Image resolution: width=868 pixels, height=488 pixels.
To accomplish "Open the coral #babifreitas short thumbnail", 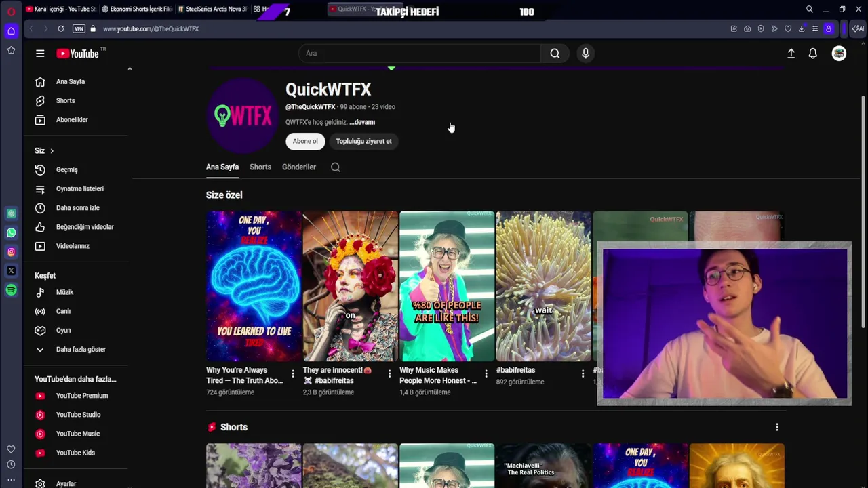I will (x=543, y=286).
